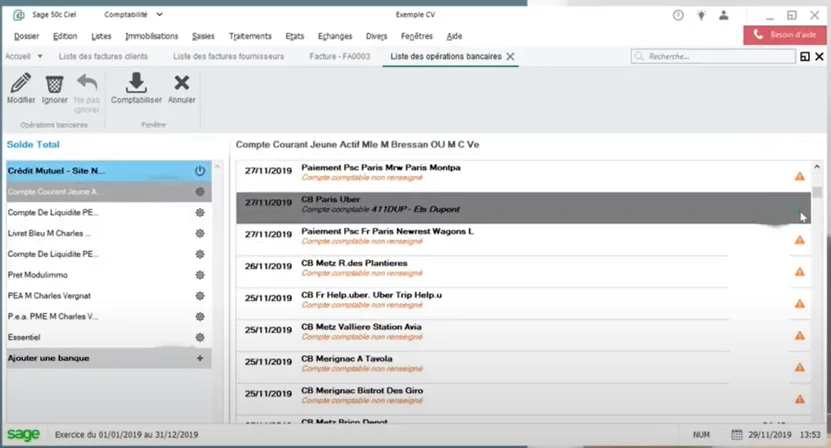
Task: Open the Saisies menu
Action: point(203,36)
